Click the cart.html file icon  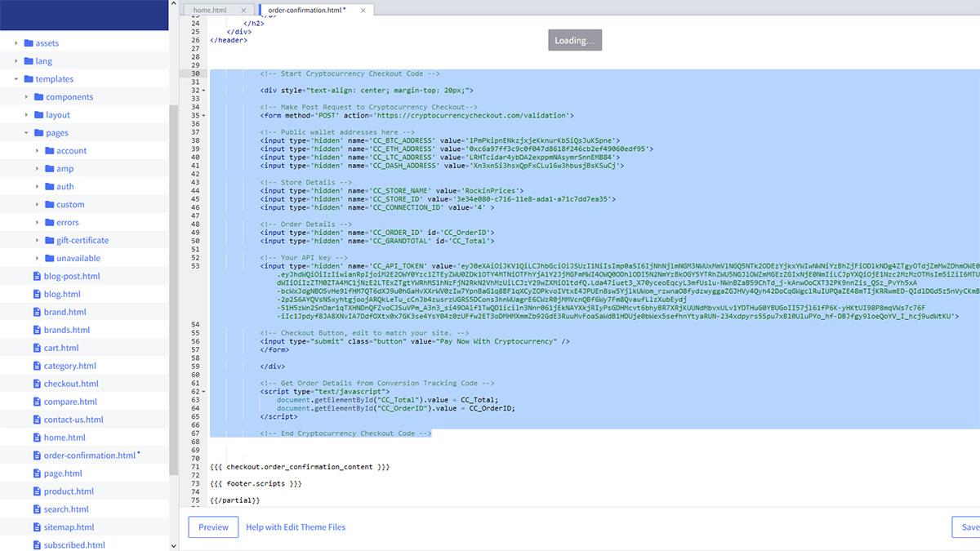coord(37,349)
